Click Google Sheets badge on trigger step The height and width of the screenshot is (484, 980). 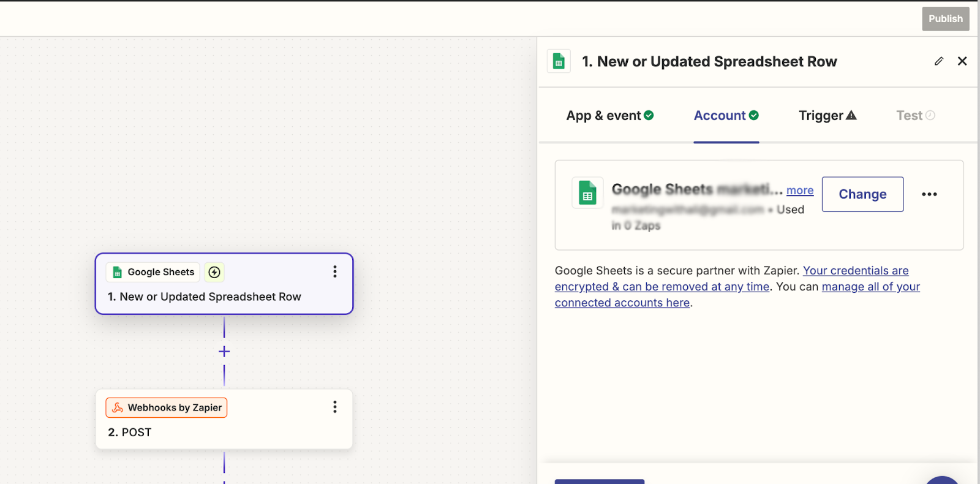point(153,272)
